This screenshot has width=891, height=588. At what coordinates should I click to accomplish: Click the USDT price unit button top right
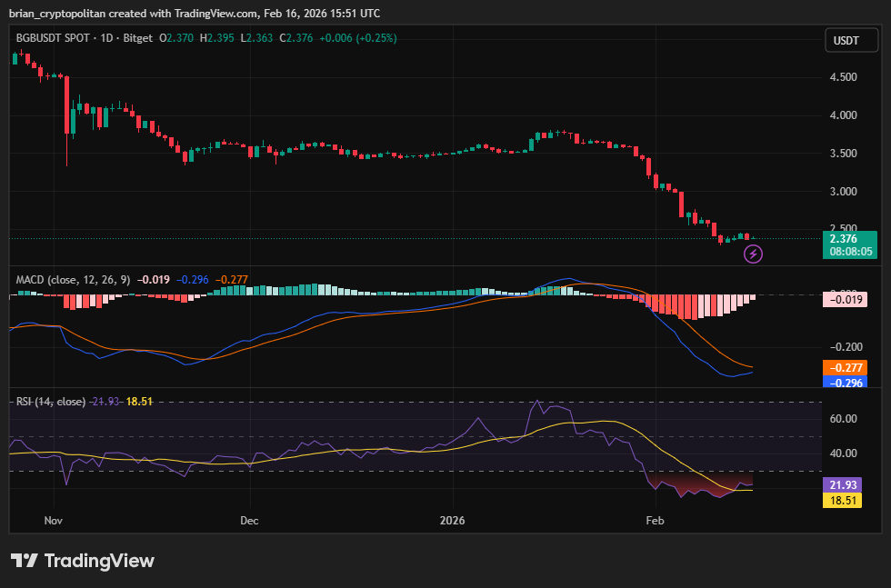click(x=851, y=40)
